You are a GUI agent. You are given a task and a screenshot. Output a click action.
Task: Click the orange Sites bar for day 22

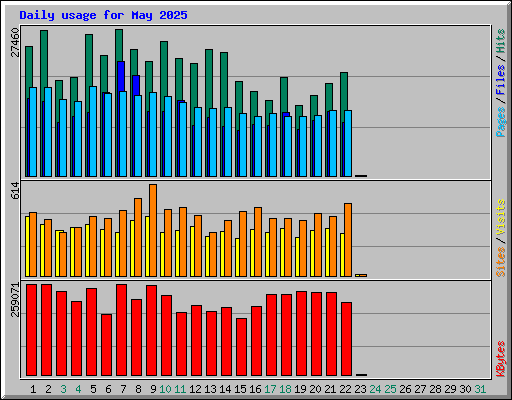point(348,240)
